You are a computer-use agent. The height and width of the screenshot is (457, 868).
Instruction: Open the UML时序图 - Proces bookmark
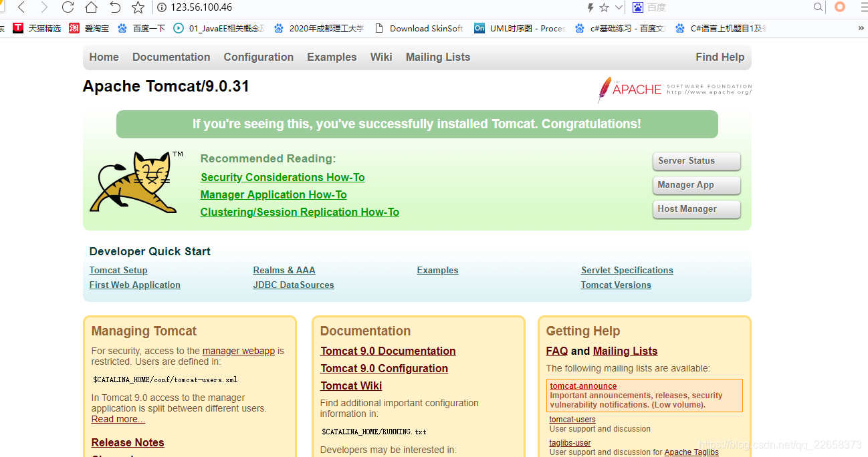pos(520,28)
